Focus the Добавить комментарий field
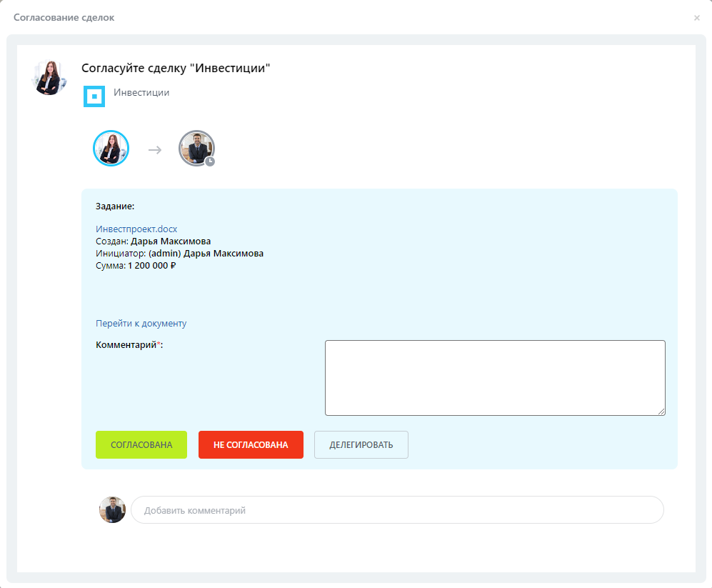712x588 pixels. [397, 510]
